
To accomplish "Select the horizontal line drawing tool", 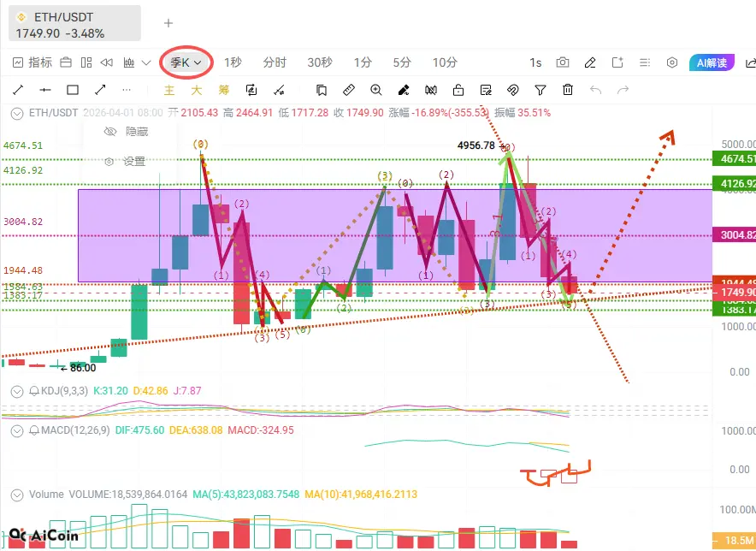I will (x=45, y=90).
